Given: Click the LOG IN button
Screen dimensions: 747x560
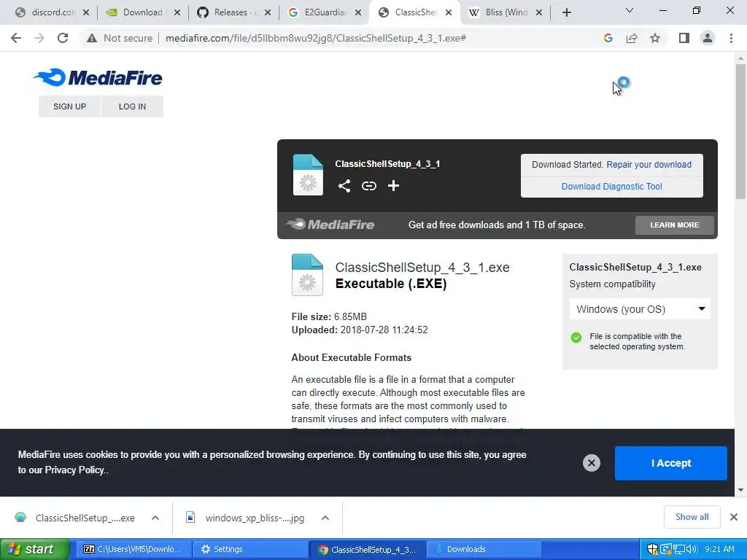Looking at the screenshot, I should pos(133,106).
